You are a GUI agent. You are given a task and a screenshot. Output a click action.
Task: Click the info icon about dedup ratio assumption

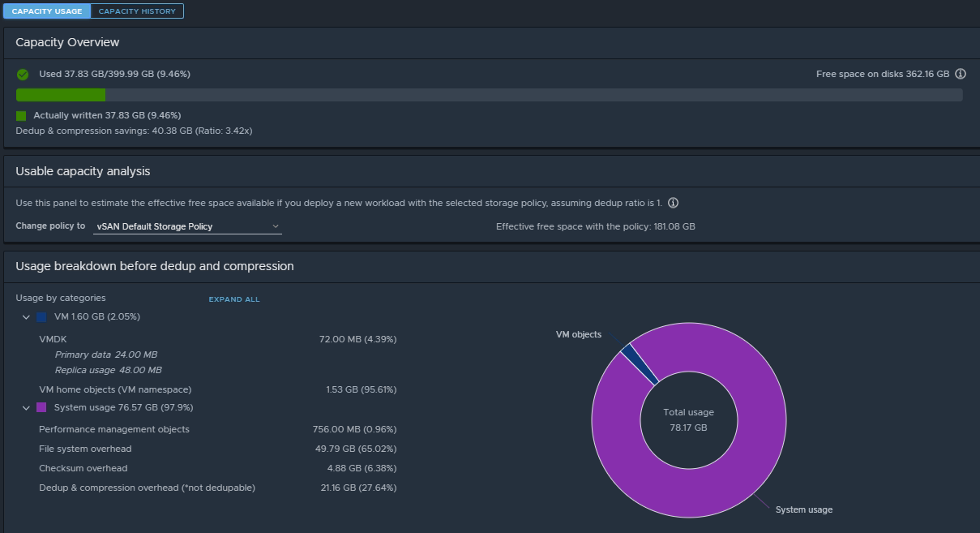pos(673,202)
